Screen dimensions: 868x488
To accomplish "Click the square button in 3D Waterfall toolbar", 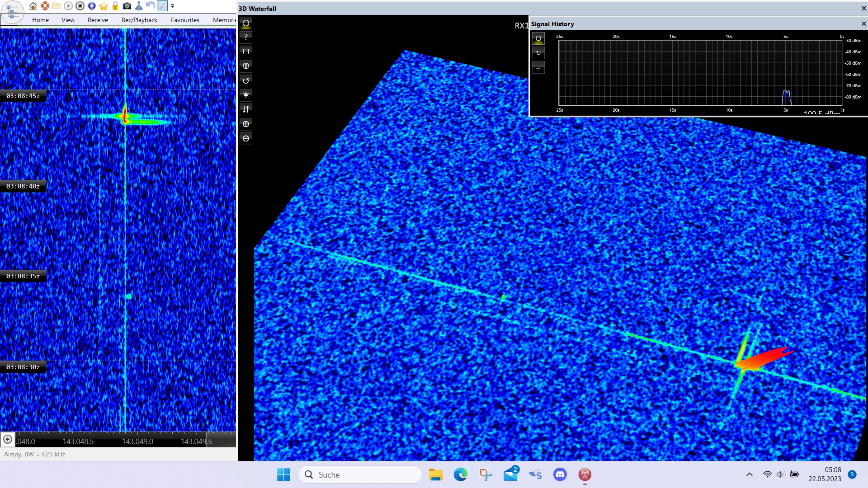I will click(246, 52).
